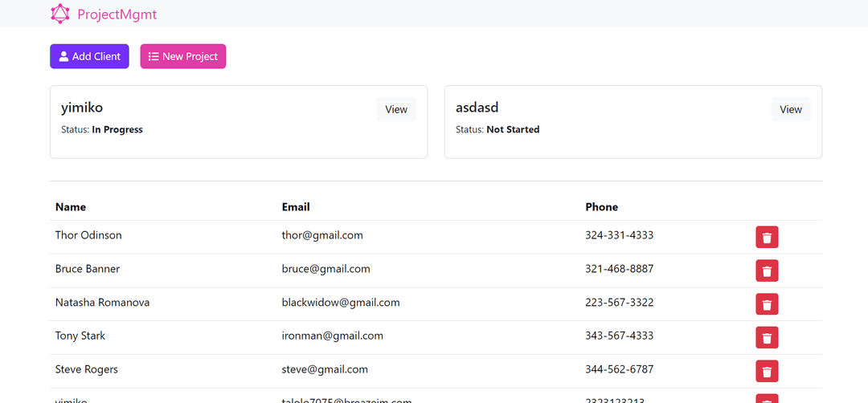The width and height of the screenshot is (868, 403).
Task: Click the Phone column header
Action: point(601,207)
